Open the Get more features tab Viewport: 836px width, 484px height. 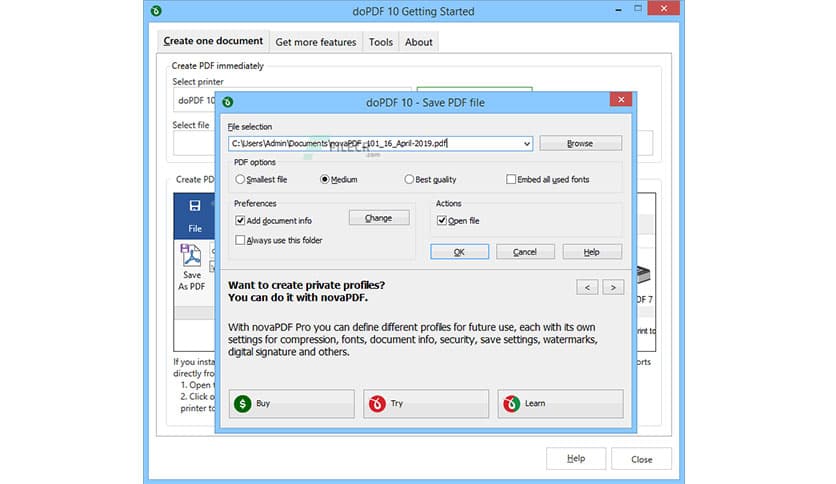[x=316, y=42]
